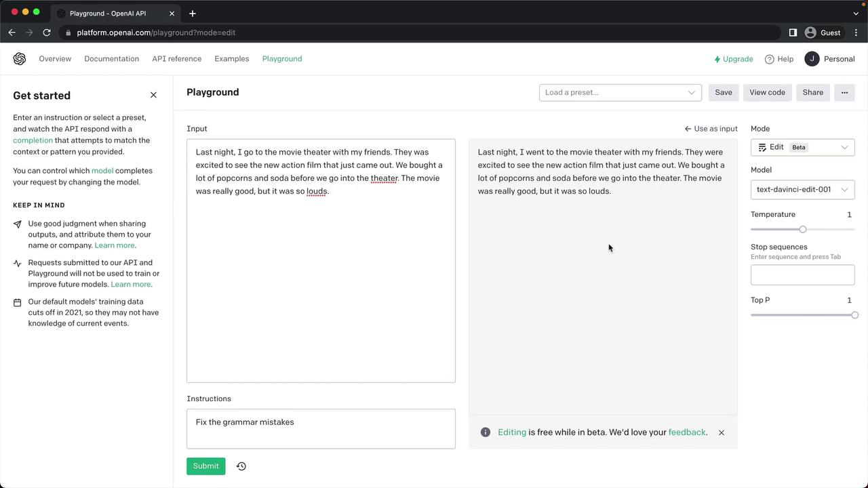The width and height of the screenshot is (868, 488).
Task: Expand the Load a preset dropdown
Action: tap(620, 92)
